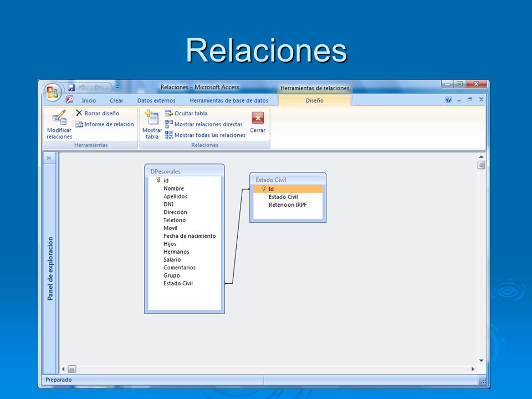The width and height of the screenshot is (532, 399).
Task: Select the Hermanos field
Action: coord(185,252)
